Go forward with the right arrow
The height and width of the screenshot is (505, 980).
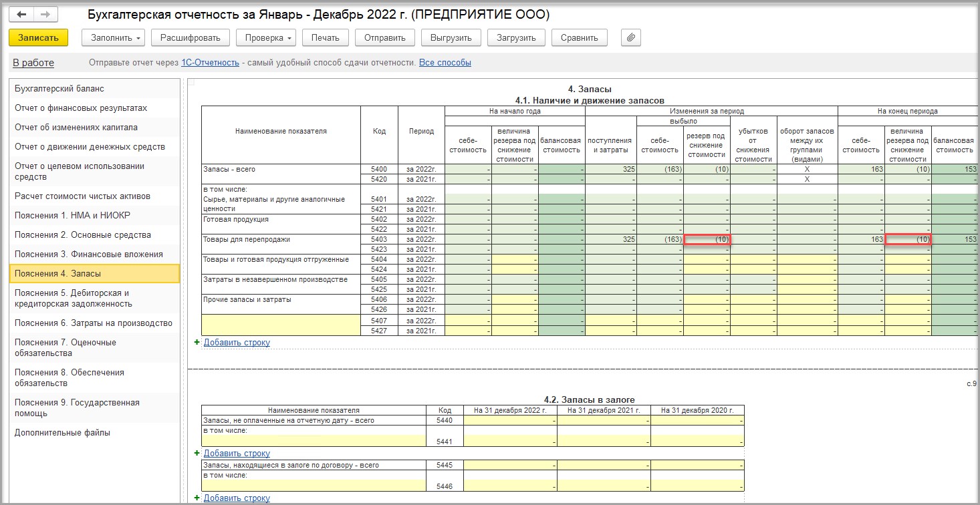45,14
